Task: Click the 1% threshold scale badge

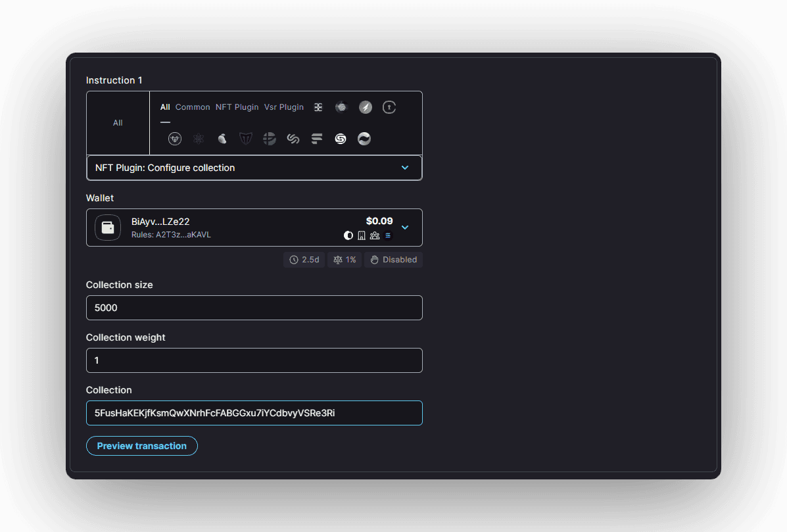Action: pyautogui.click(x=345, y=260)
